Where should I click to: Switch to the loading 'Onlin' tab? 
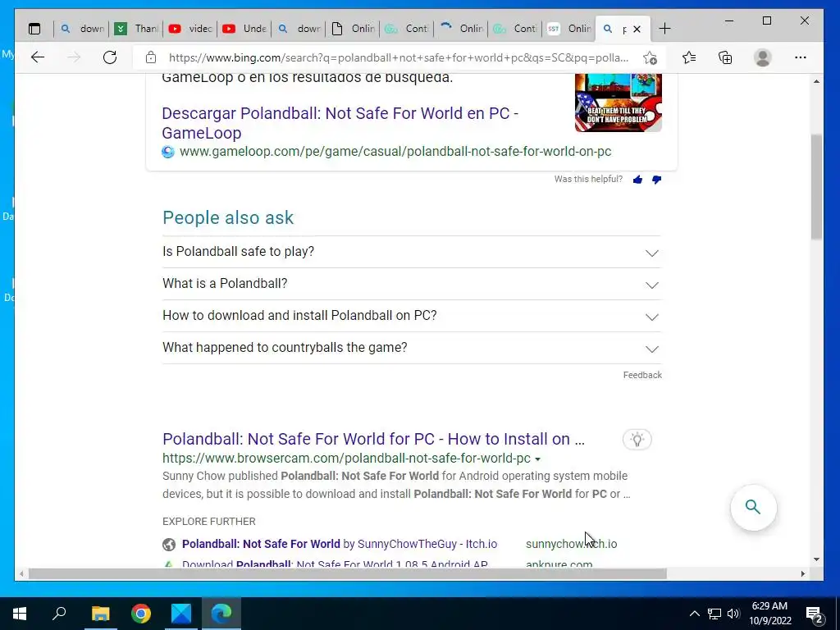pyautogui.click(x=461, y=29)
